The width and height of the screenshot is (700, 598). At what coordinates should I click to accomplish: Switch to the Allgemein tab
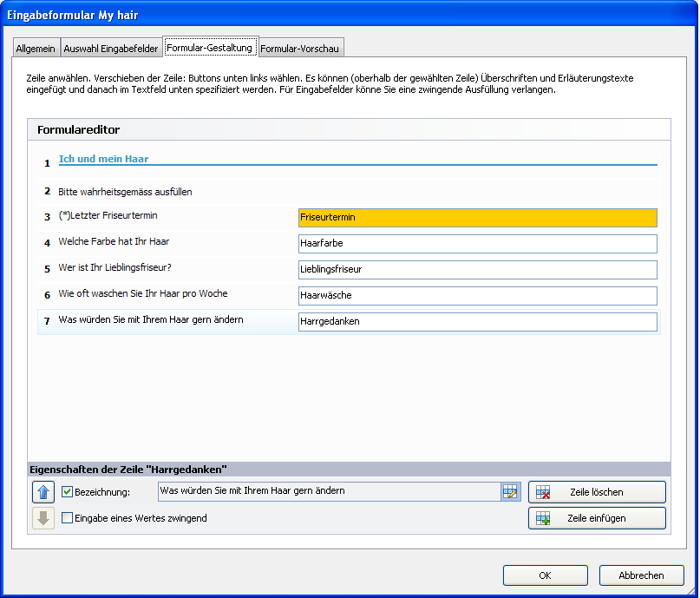[x=36, y=49]
